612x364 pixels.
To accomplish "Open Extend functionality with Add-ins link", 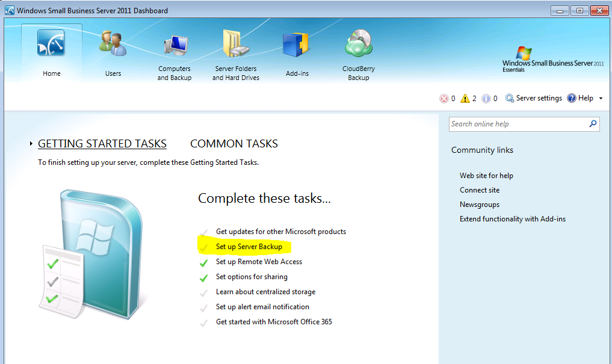I will [x=513, y=219].
